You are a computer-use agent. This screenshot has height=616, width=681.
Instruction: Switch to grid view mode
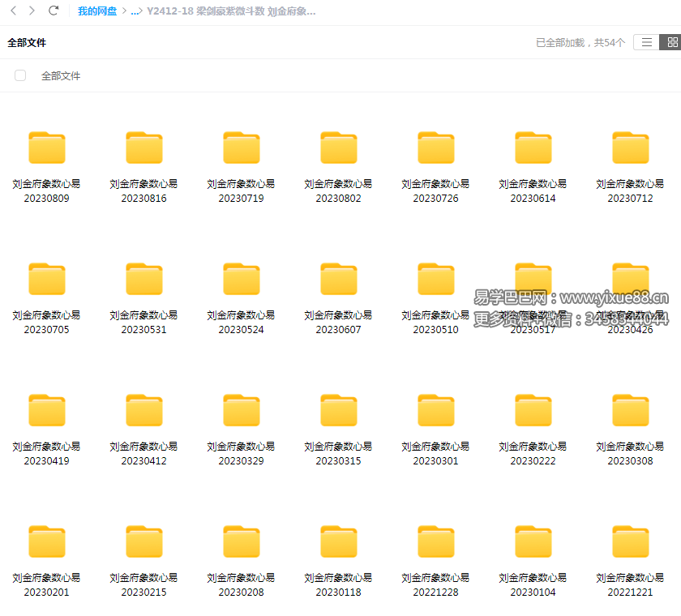point(670,42)
